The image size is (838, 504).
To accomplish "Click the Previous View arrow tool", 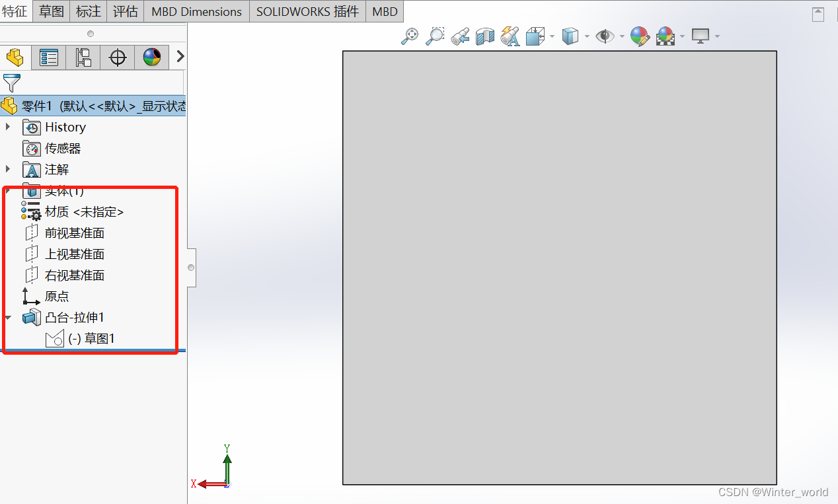I will tap(460, 36).
